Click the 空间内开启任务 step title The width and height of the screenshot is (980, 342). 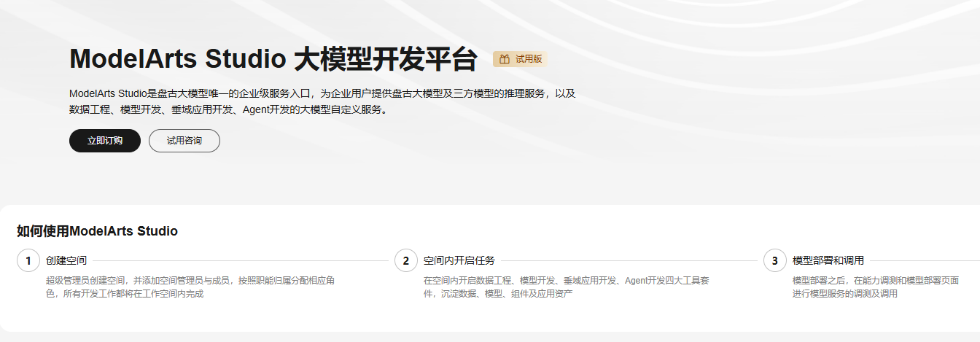click(459, 260)
